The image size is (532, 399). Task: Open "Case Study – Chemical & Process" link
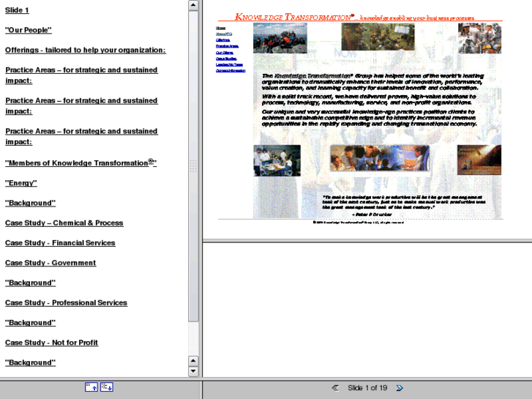[x=64, y=223]
